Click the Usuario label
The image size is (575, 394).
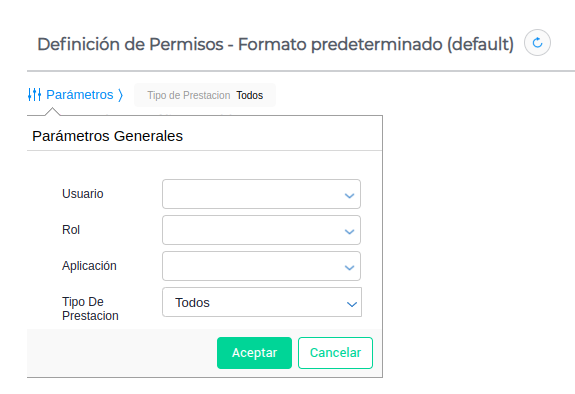point(83,194)
